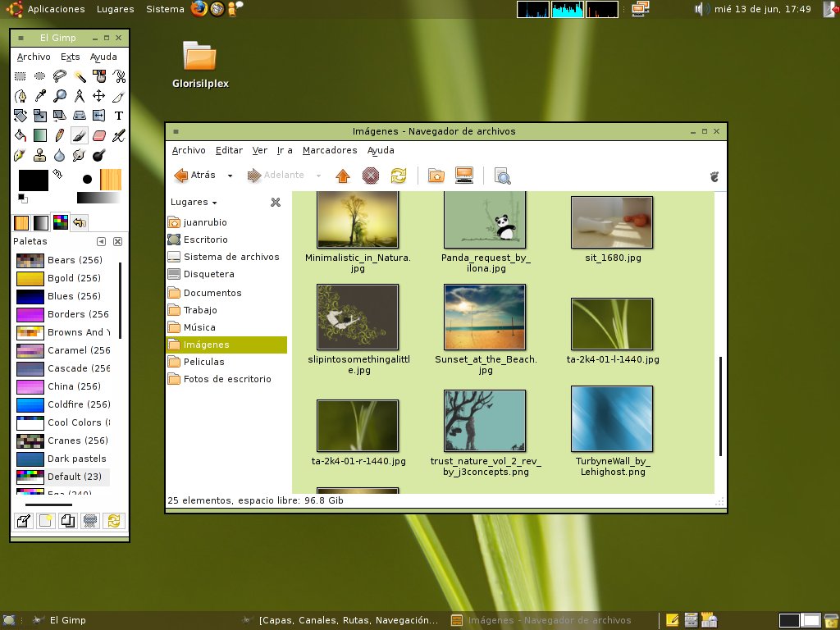This screenshot has width=840, height=630.
Task: Open the Atrás history dropdown arrow
Action: click(230, 176)
